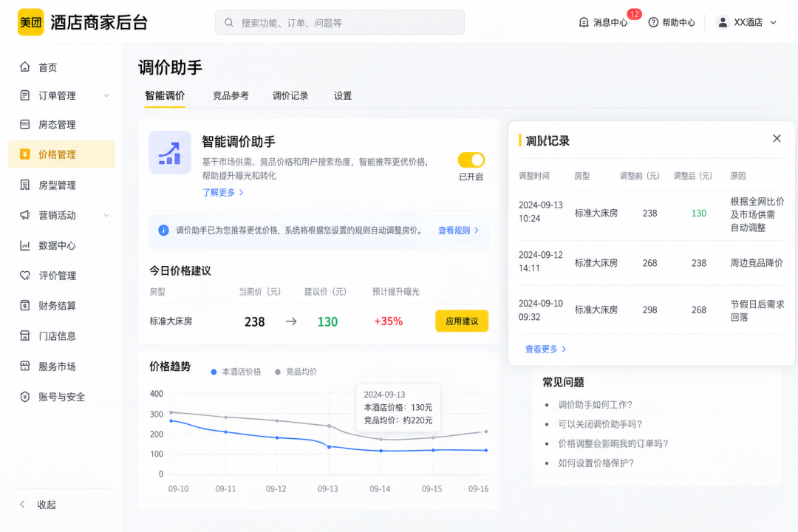Viewport: 798px width, 532px height.
Task: Select the 评价管理 heart icon
Action: [24, 276]
